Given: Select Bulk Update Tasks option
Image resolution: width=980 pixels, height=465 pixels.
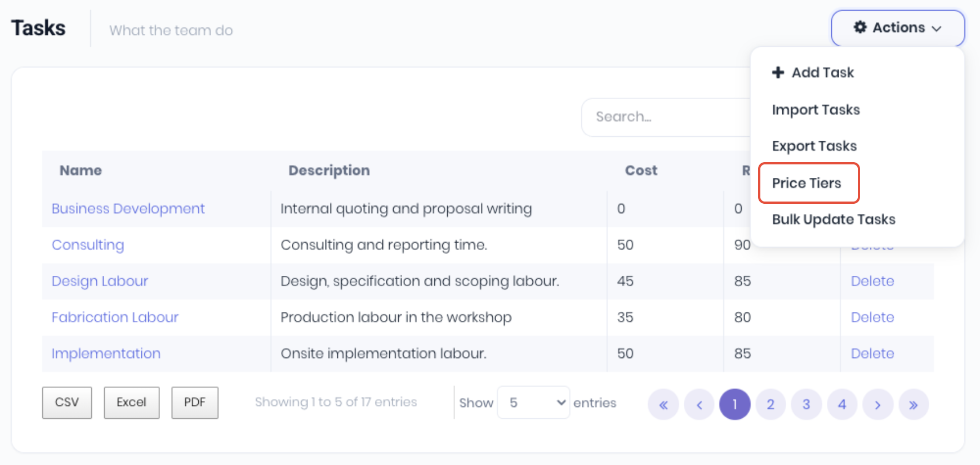Looking at the screenshot, I should [833, 220].
